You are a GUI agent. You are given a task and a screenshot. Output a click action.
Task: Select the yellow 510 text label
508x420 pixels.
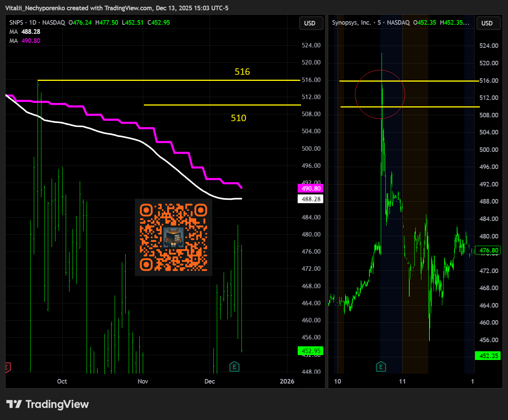tap(238, 118)
